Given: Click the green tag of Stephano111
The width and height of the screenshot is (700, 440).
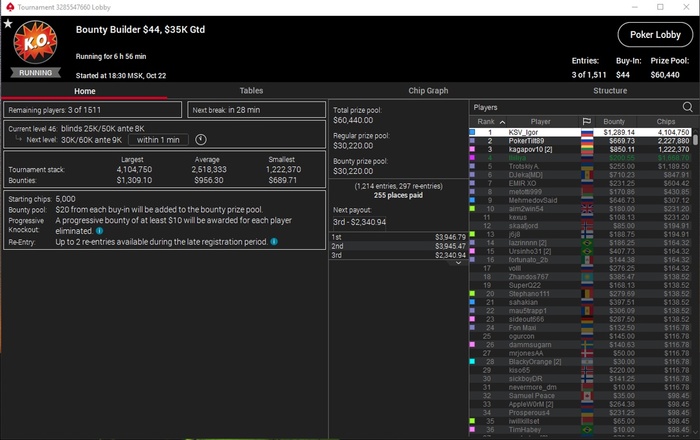Looking at the screenshot, I should tap(472, 294).
